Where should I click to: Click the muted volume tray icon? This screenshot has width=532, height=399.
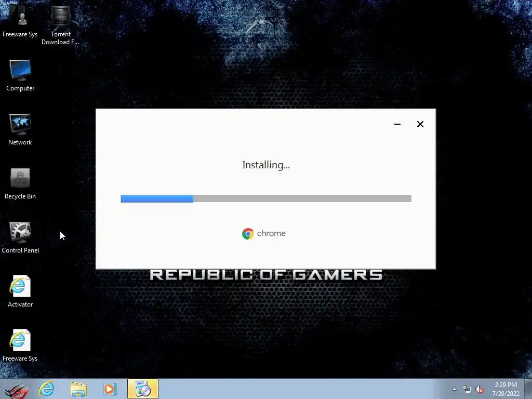coord(480,390)
